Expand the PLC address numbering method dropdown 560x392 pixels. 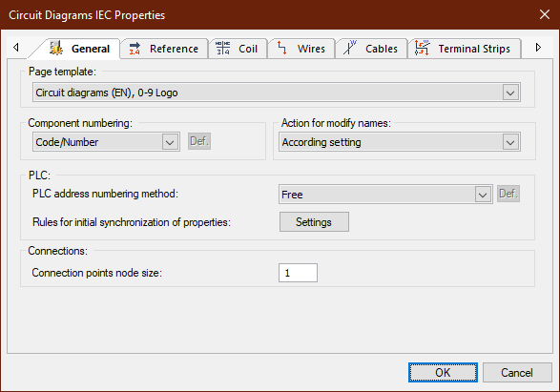[483, 195]
